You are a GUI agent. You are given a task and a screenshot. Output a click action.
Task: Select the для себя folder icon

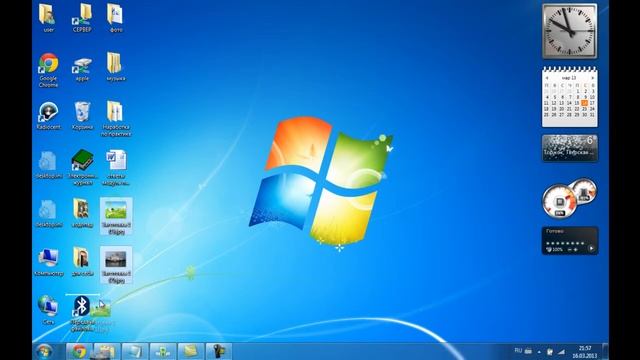[82, 262]
